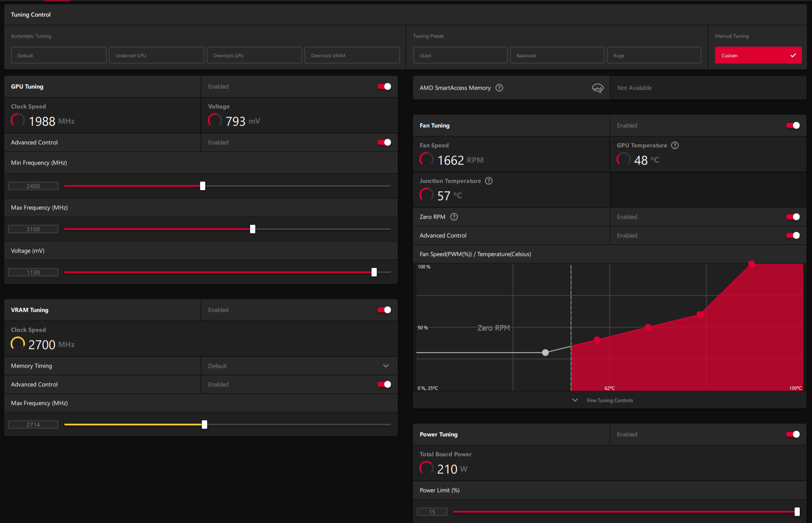The height and width of the screenshot is (523, 812).
Task: Apply the Undervolt GPU automatic tuning
Action: tap(156, 55)
